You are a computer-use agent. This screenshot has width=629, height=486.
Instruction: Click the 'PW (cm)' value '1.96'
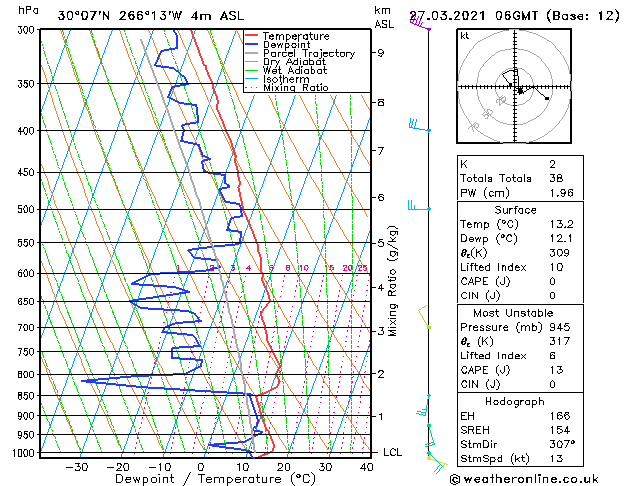coord(561,192)
